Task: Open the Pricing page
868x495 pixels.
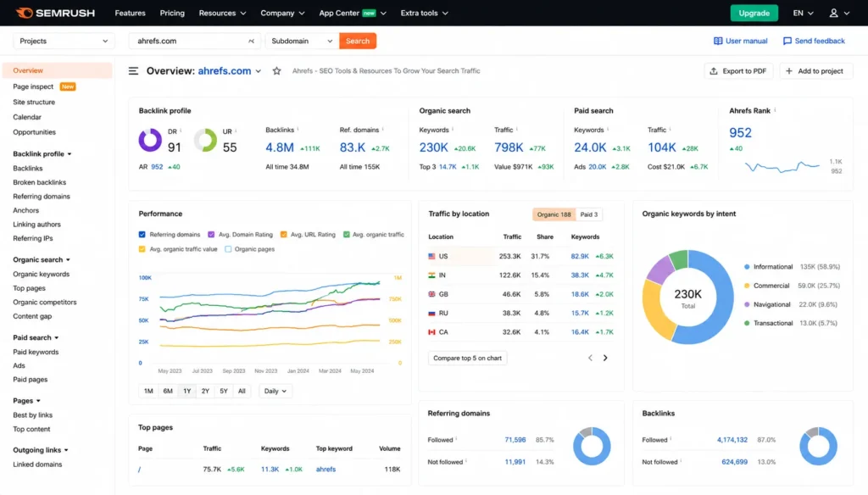Action: [x=172, y=13]
